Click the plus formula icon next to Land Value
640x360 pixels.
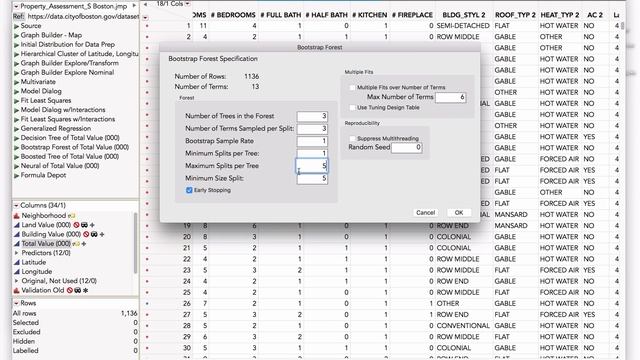(92, 225)
